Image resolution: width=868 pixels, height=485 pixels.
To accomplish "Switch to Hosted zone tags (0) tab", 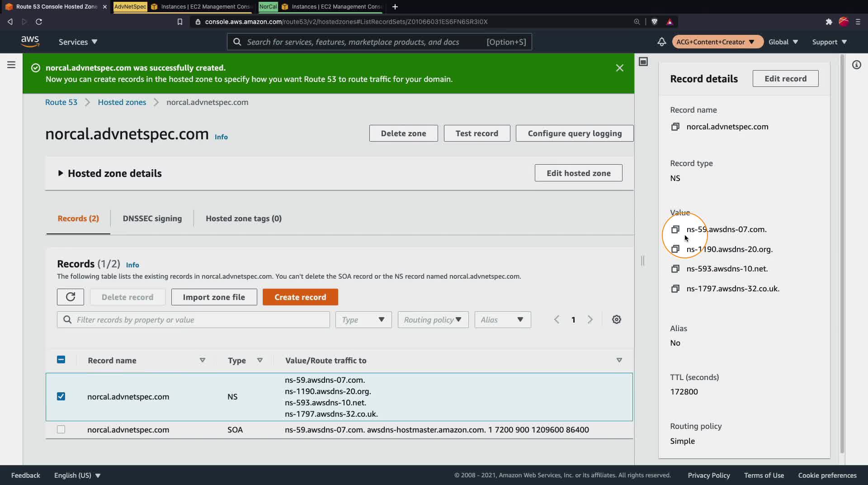I will [244, 219].
